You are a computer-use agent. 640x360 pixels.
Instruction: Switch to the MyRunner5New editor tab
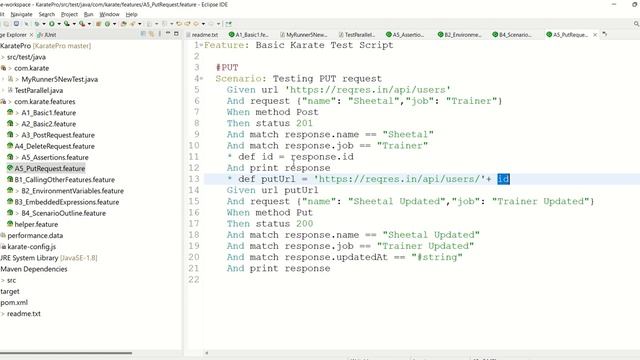click(x=304, y=35)
